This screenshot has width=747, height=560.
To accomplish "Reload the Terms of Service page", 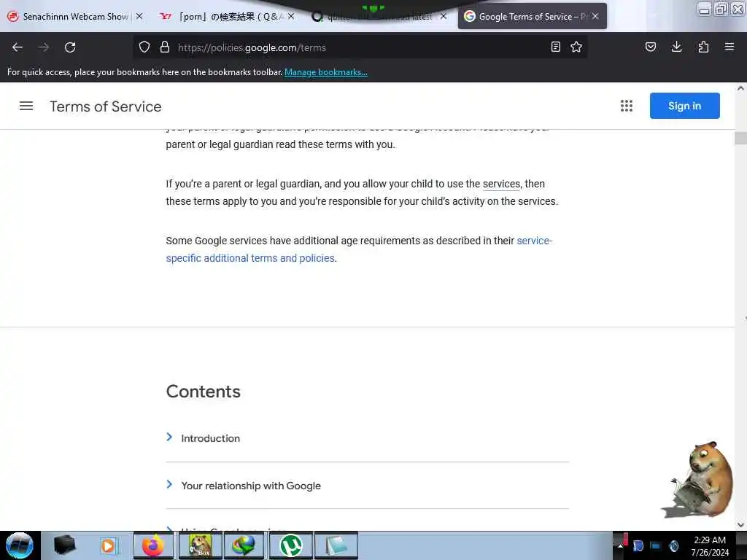I will [x=70, y=47].
